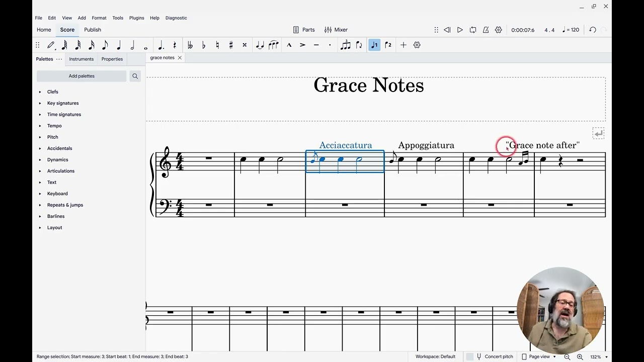This screenshot has height=362, width=644.
Task: Toggle Voice 2
Action: point(388,45)
